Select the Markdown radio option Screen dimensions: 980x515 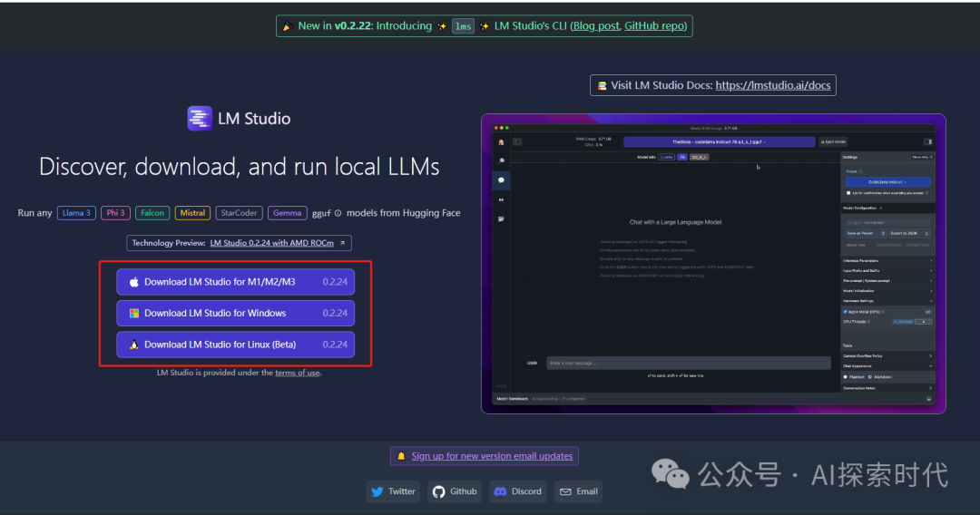click(870, 376)
